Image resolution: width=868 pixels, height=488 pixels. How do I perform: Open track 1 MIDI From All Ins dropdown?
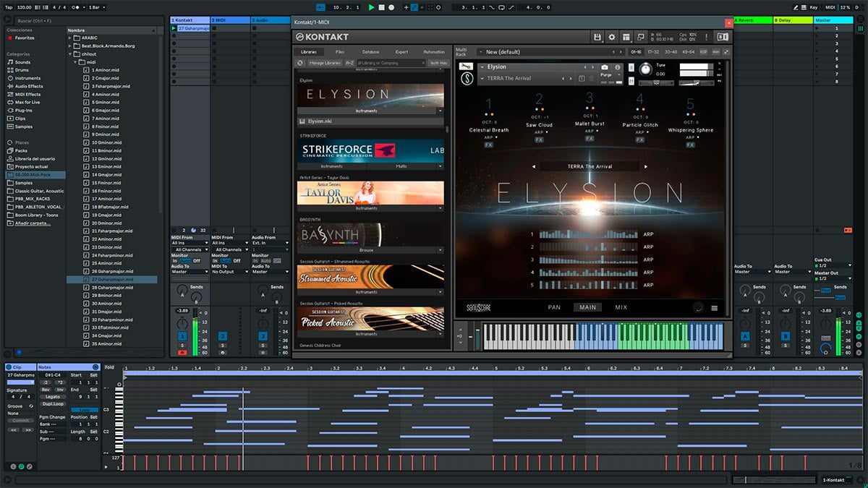pyautogui.click(x=190, y=243)
